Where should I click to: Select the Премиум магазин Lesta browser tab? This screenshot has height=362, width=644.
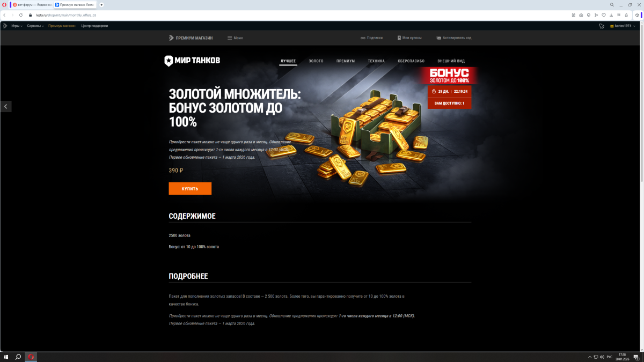click(x=75, y=4)
